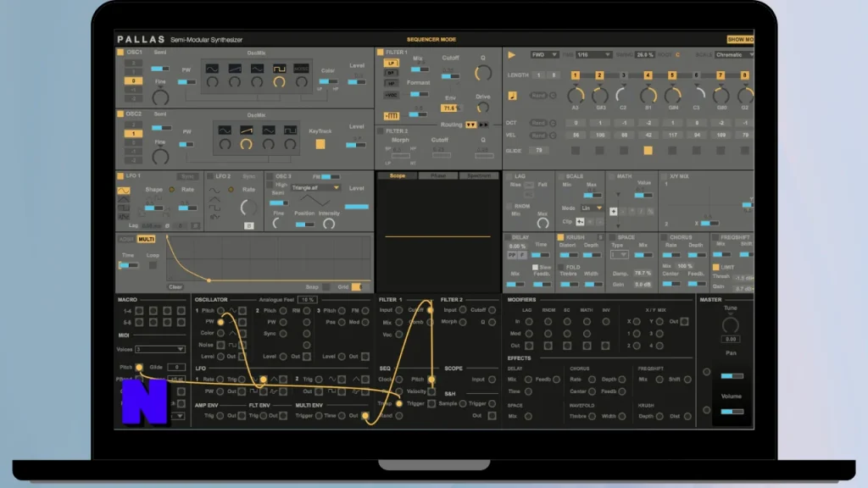Select OSC1 noise waveform icon
The width and height of the screenshot is (868, 488).
click(x=301, y=69)
